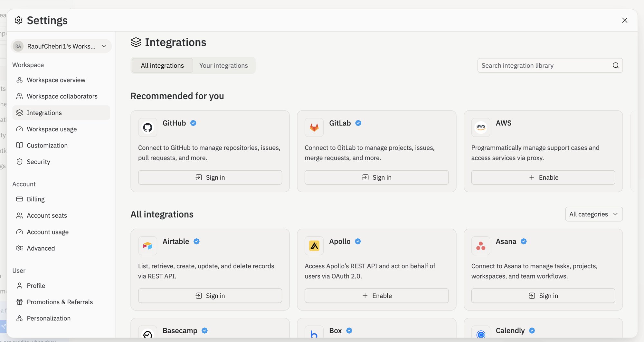This screenshot has width=644, height=342.
Task: Click the GitHub logo icon
Action: point(147,128)
